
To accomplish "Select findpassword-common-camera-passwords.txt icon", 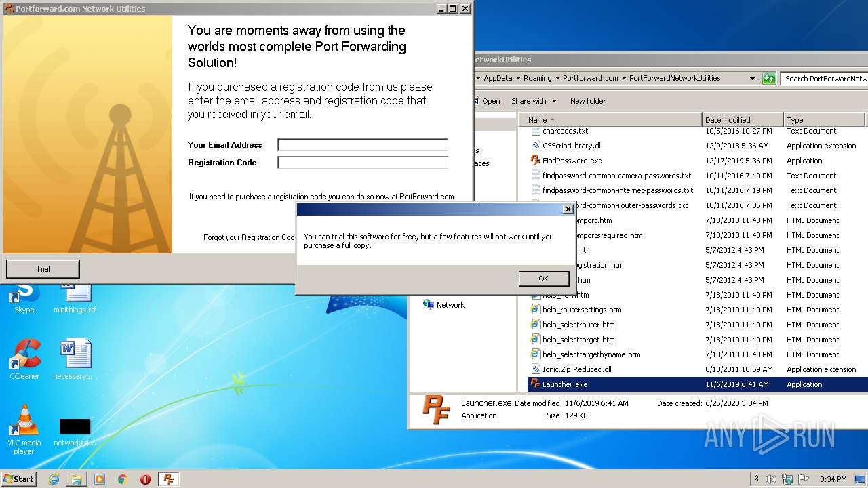I will [535, 176].
